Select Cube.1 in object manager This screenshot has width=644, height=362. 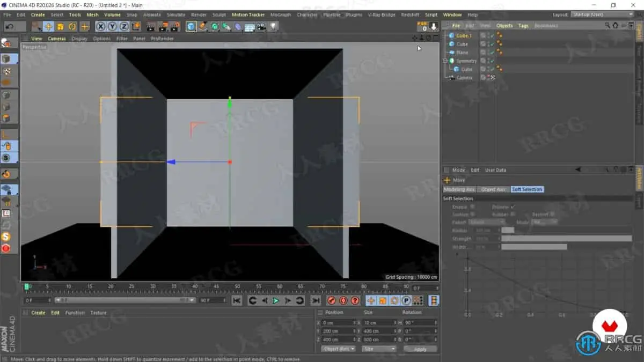[464, 35]
